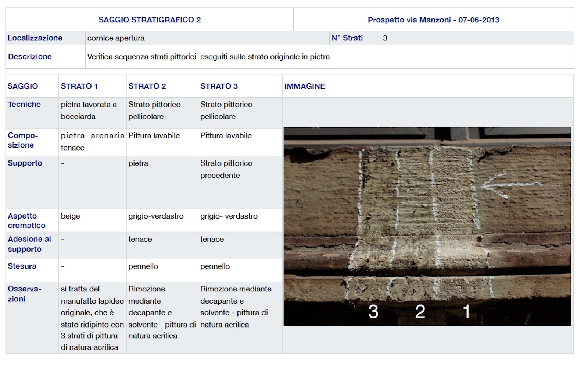Click the SAGGIO STRATIGRAFICO 2 title
This screenshot has height=368, width=588.
149,20
